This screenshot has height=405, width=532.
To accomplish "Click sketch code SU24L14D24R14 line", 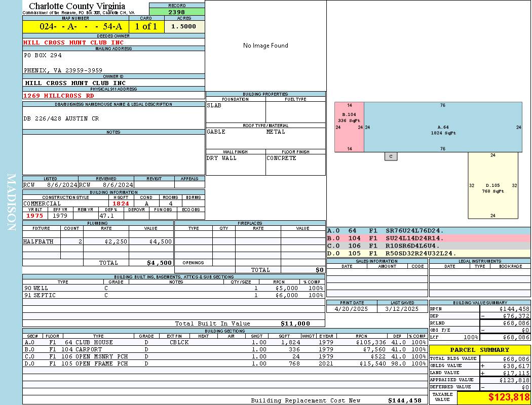I will [x=429, y=238].
